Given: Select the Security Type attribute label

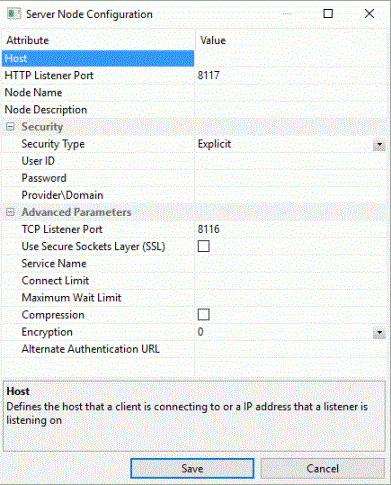Looking at the screenshot, I should tap(53, 144).
